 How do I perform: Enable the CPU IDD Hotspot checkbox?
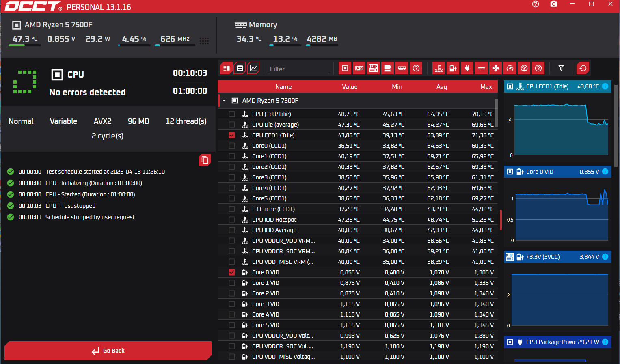232,220
